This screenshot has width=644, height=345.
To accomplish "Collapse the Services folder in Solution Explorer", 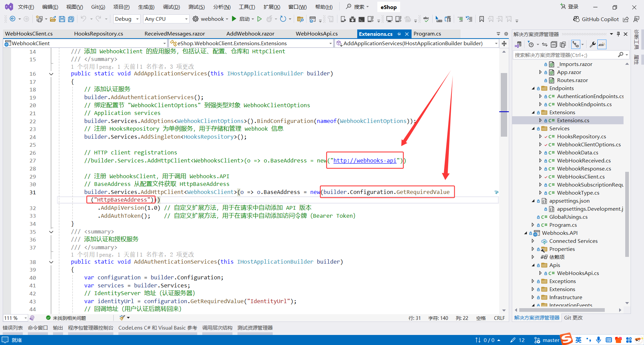I will pos(533,129).
